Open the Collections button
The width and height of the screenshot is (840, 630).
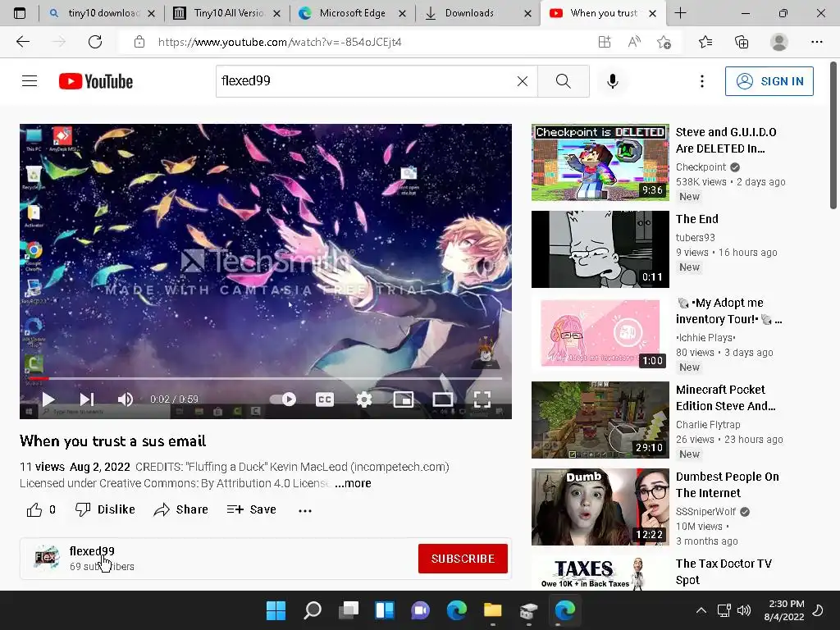coord(742,42)
